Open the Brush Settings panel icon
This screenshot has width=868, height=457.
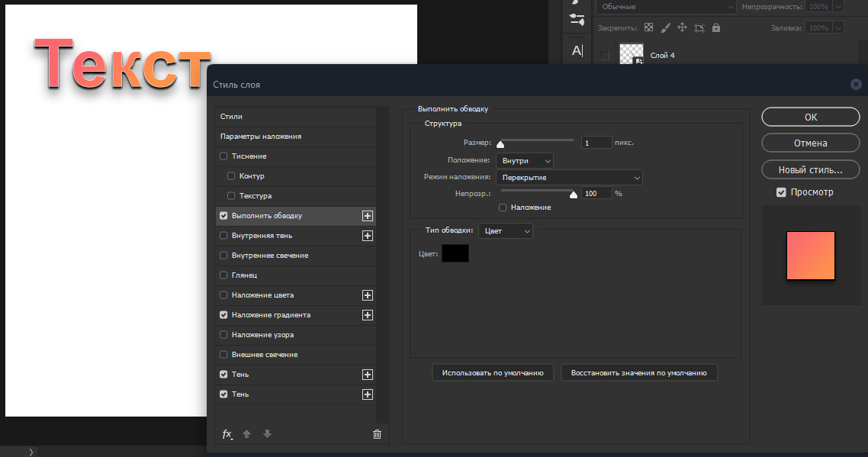(577, 19)
